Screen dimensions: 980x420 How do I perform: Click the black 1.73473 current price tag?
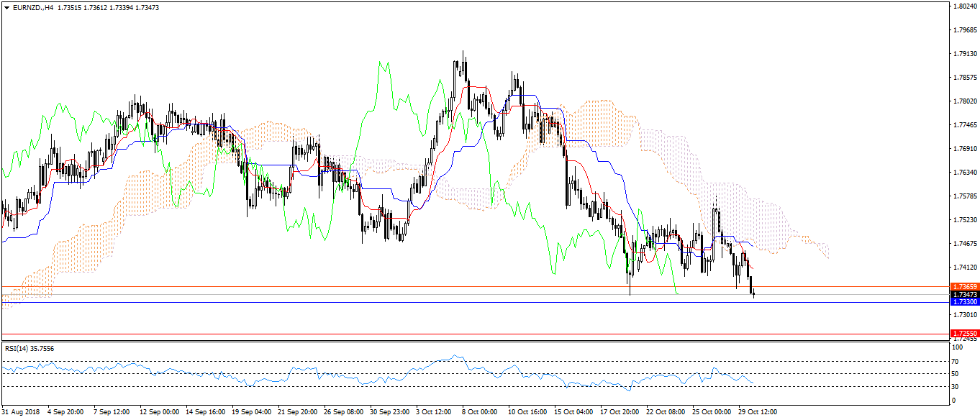(x=963, y=295)
